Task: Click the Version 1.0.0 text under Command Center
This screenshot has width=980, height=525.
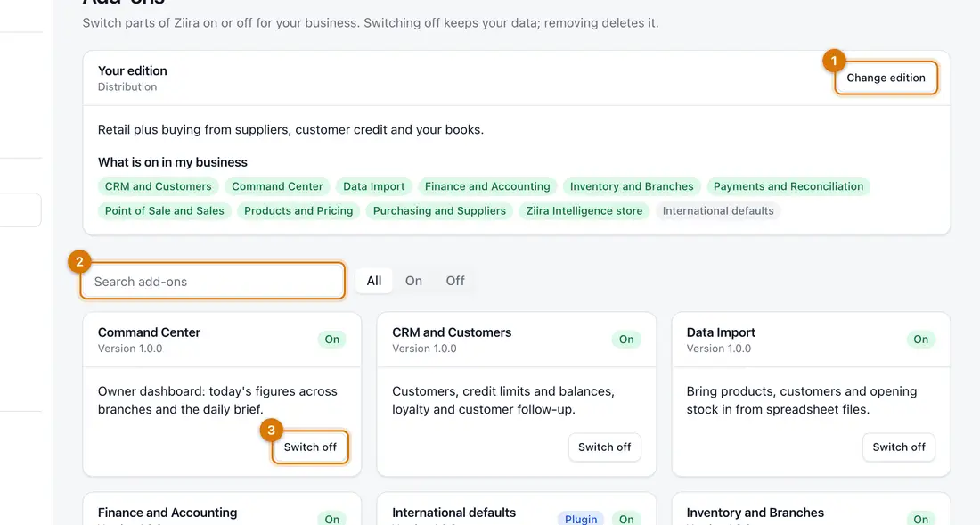Action: point(130,349)
